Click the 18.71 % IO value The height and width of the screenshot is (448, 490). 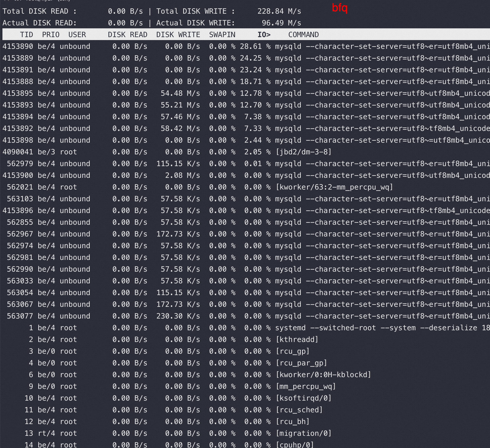pos(255,82)
